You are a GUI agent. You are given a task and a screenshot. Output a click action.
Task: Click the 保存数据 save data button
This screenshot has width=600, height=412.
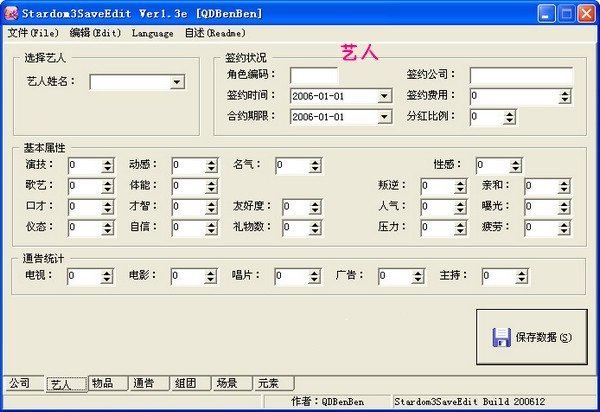tap(532, 338)
